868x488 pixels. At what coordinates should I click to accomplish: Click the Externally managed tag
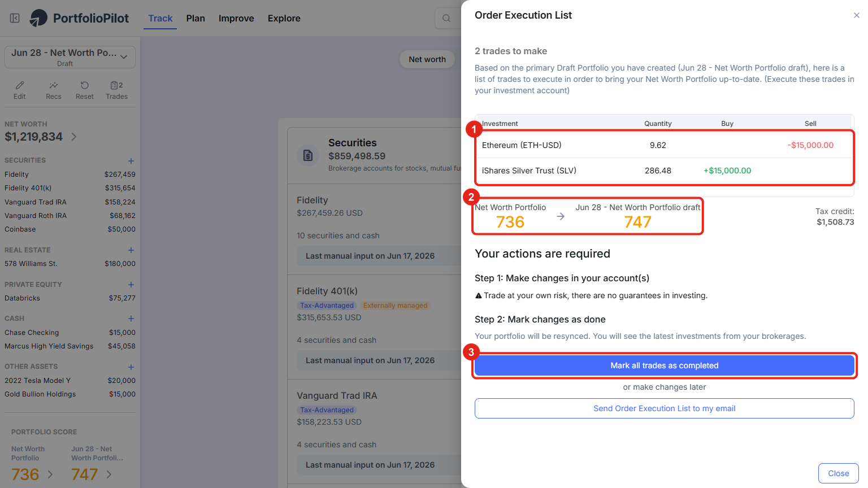point(396,306)
